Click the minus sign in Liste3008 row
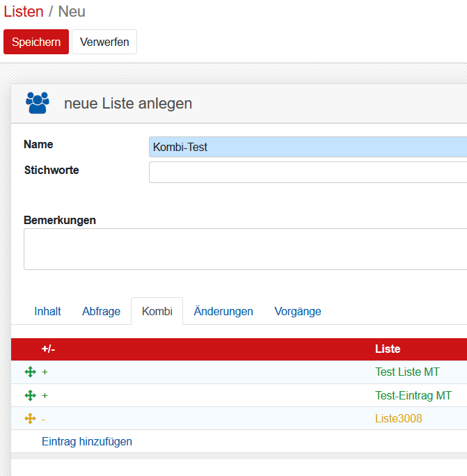The height and width of the screenshot is (476, 467). tap(44, 418)
